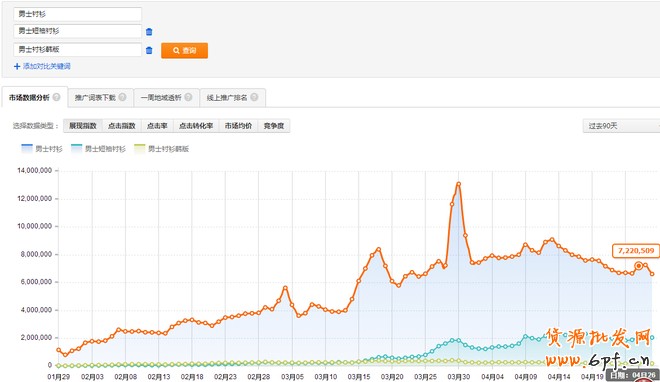Focus the 男士衬衫 keyword input field
The width and height of the screenshot is (660, 382).
pyautogui.click(x=77, y=14)
